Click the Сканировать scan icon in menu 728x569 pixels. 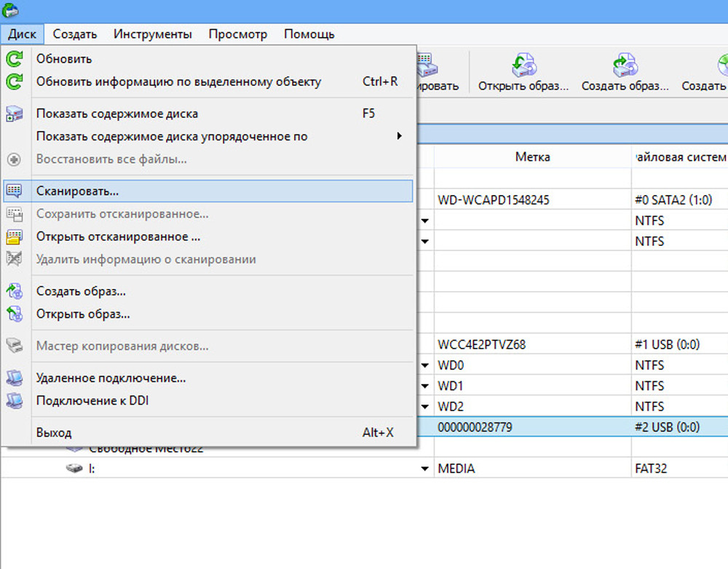point(14,191)
